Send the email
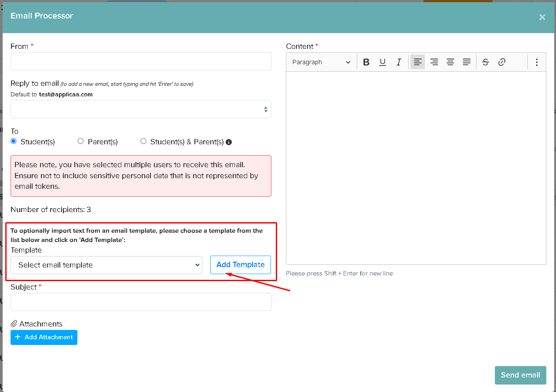The height and width of the screenshot is (392, 556). [x=520, y=375]
